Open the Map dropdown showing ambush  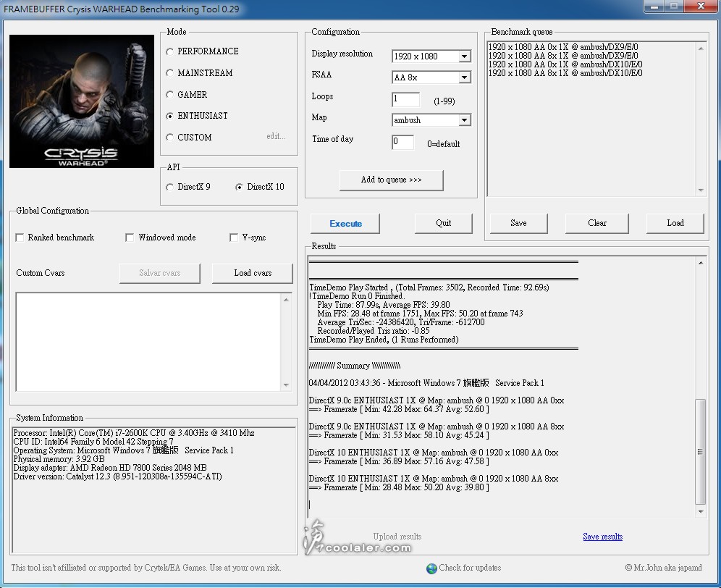(x=465, y=120)
